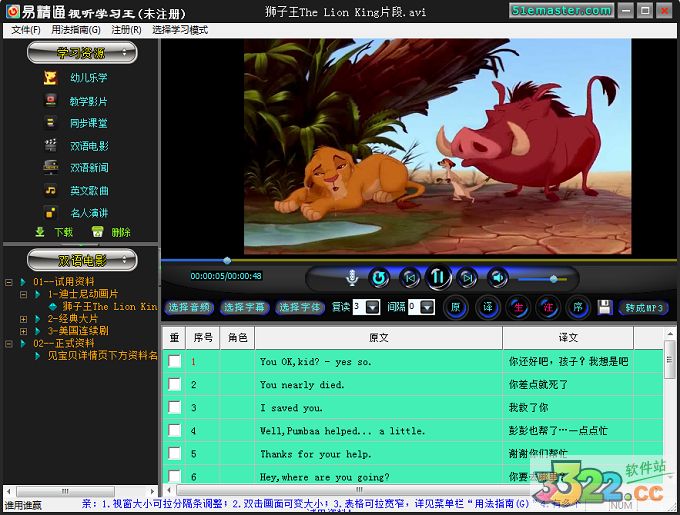Expand the 双语电影 panel header
The image size is (680, 515).
(x=82, y=260)
